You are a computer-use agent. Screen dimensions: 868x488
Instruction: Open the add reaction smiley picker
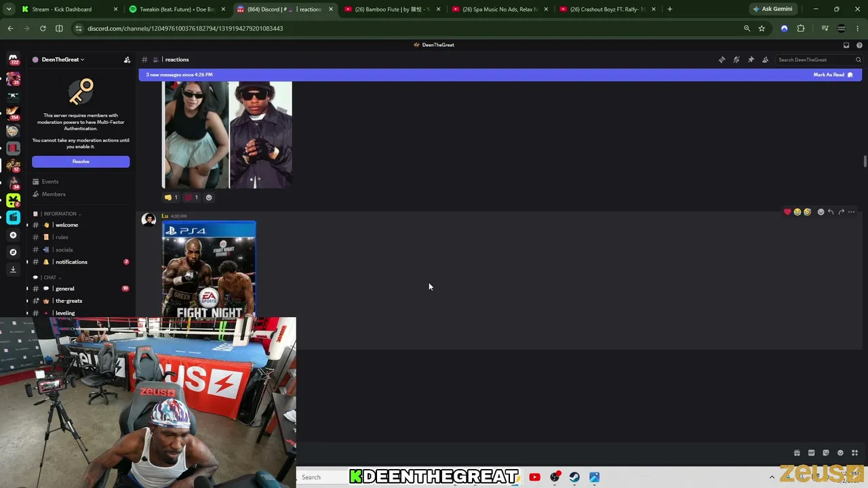(x=821, y=212)
